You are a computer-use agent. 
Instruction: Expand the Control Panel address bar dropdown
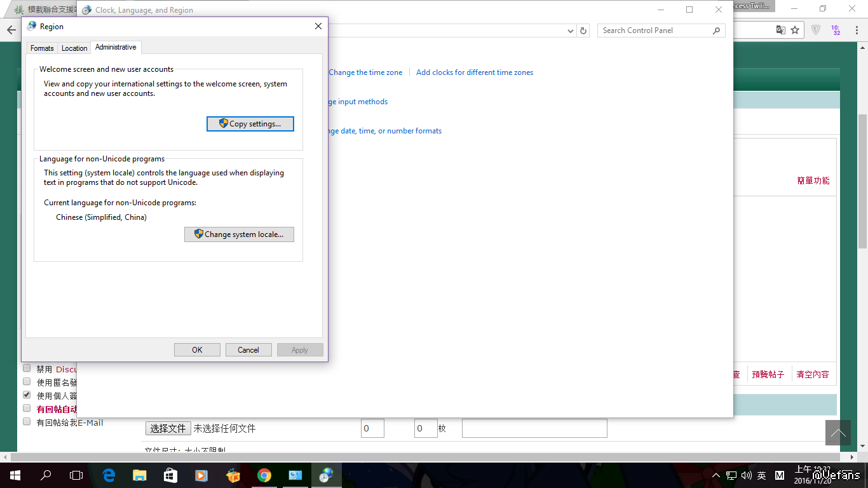pos(570,30)
